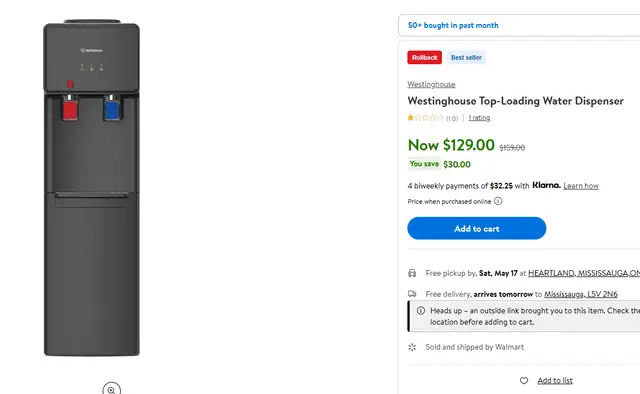This screenshot has height=394, width=640.
Task: Click the zoom magnifier icon below product image
Action: [x=111, y=388]
